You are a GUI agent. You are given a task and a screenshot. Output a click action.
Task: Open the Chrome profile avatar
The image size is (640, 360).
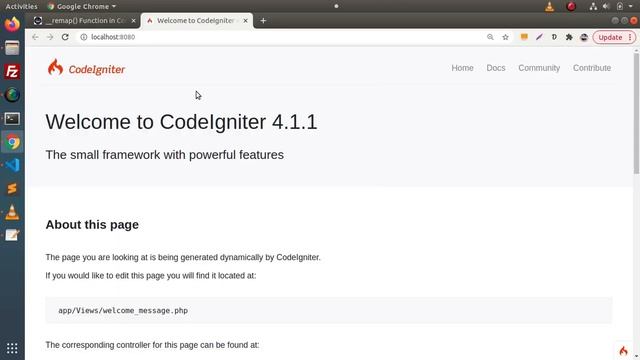coord(584,37)
